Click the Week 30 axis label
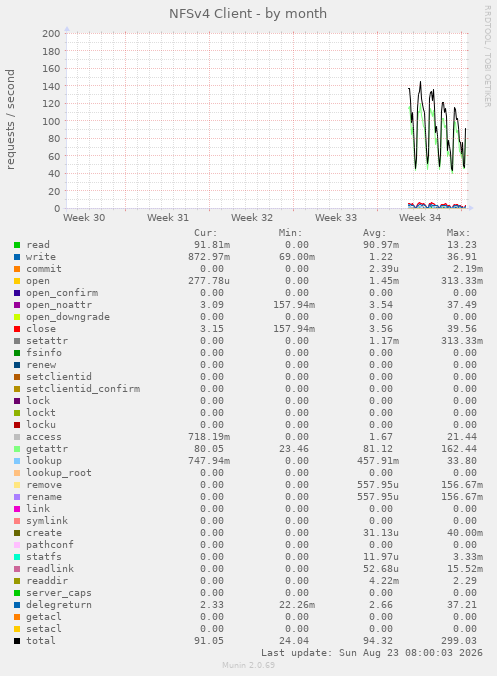This screenshot has height=676, width=497. click(84, 218)
